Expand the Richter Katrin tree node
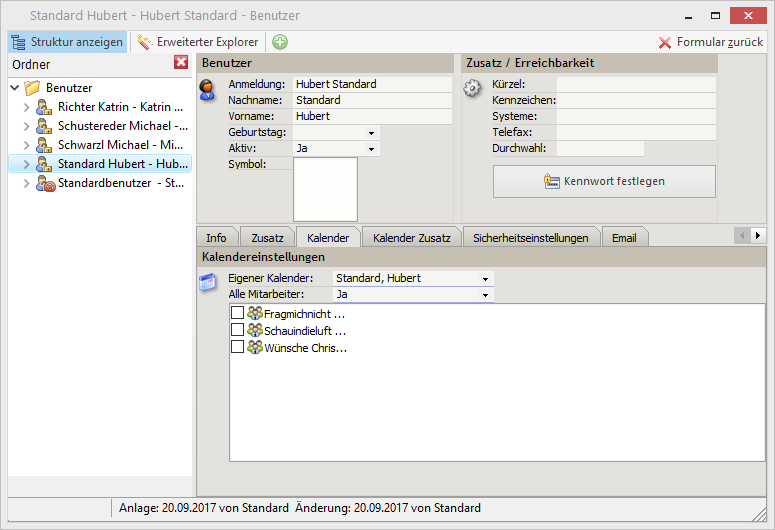The image size is (775, 530). [27, 107]
